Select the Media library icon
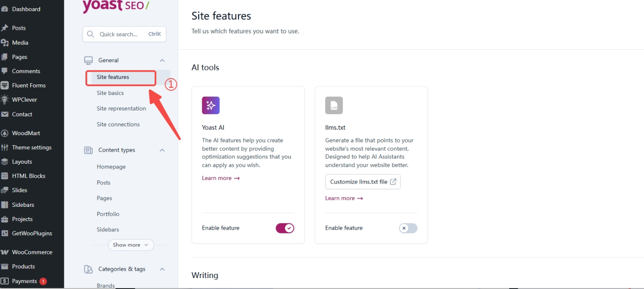644x289 pixels. (x=5, y=42)
